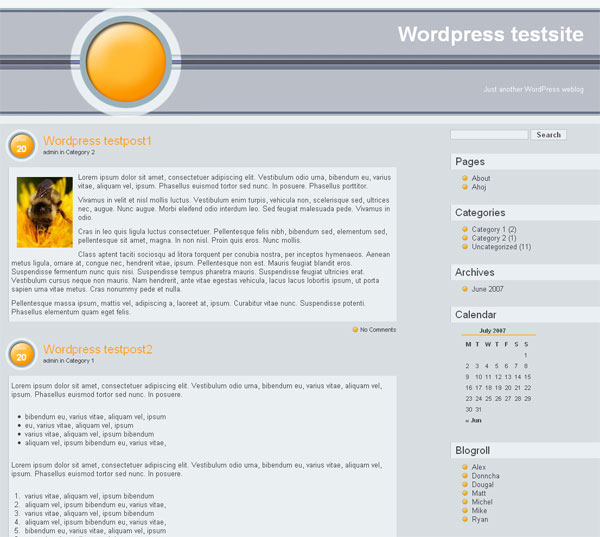
Task: Click the tagline Just another WordPress weblog
Action: coord(533,90)
